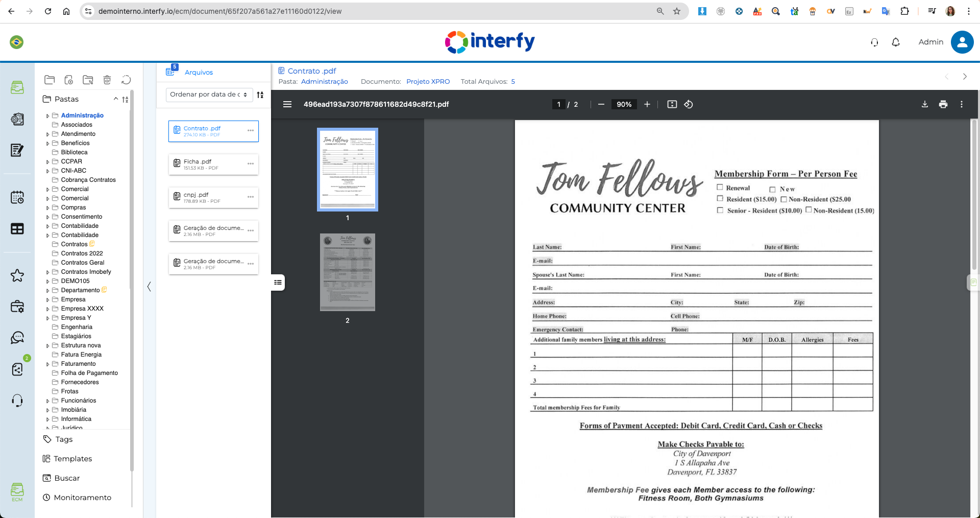Open the clipboard with gear sidebar icon
The width and height of the screenshot is (980, 518).
point(17,119)
